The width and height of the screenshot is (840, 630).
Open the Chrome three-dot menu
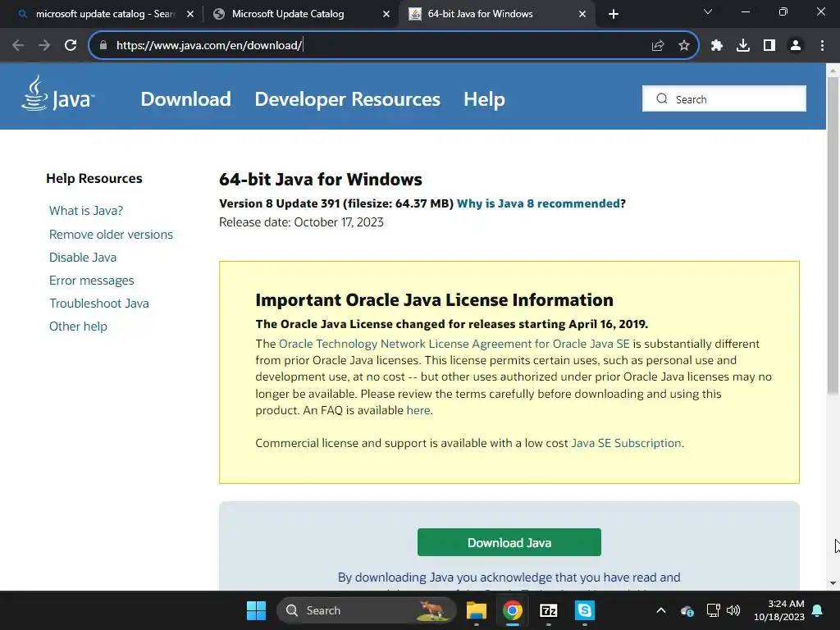pyautogui.click(x=822, y=45)
